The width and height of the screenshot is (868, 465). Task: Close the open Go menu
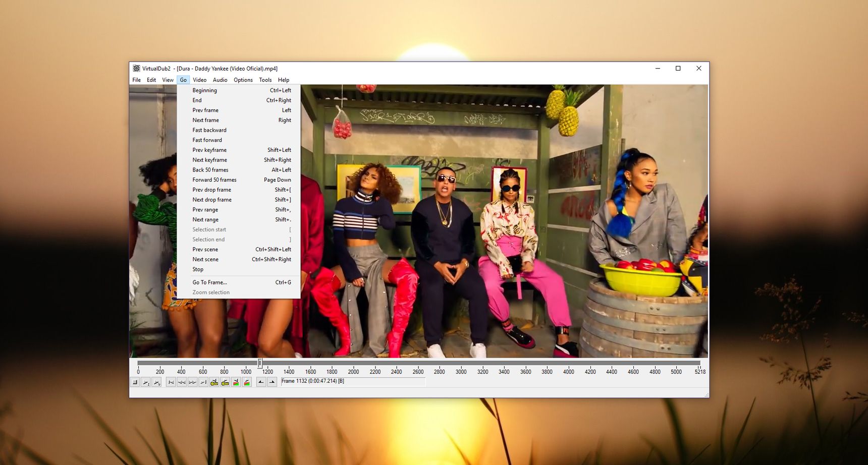pos(183,80)
